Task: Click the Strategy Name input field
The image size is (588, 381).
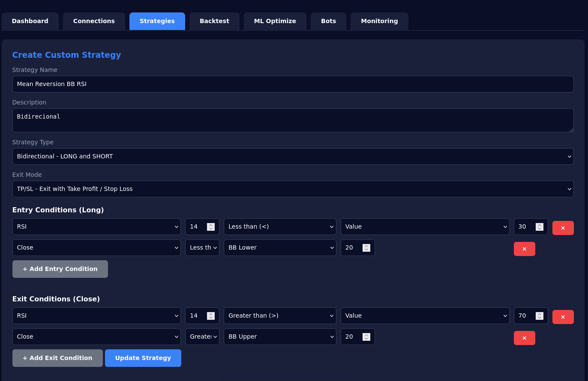Action: pyautogui.click(x=293, y=84)
